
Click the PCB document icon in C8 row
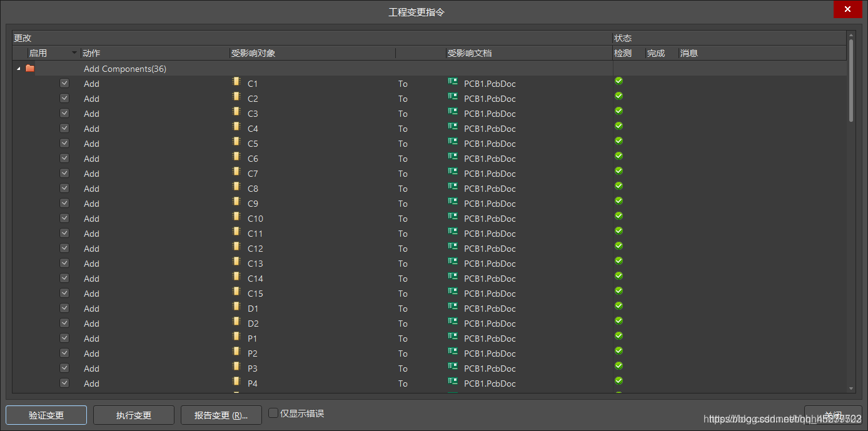453,187
